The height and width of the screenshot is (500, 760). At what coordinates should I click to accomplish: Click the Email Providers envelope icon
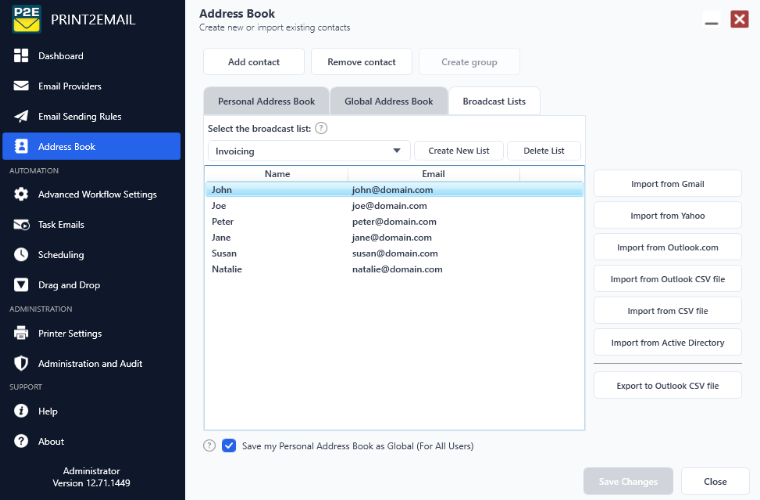click(21, 86)
